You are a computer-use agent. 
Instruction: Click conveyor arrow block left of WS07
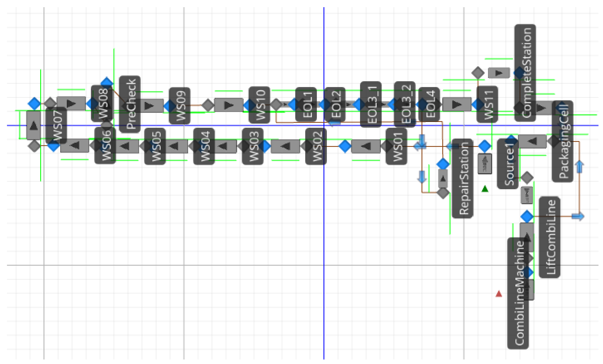pyautogui.click(x=34, y=125)
